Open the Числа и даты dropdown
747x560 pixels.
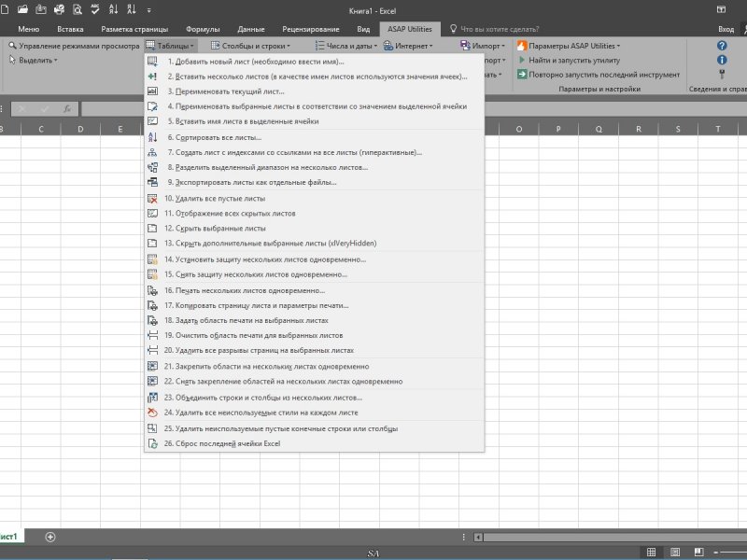346,46
